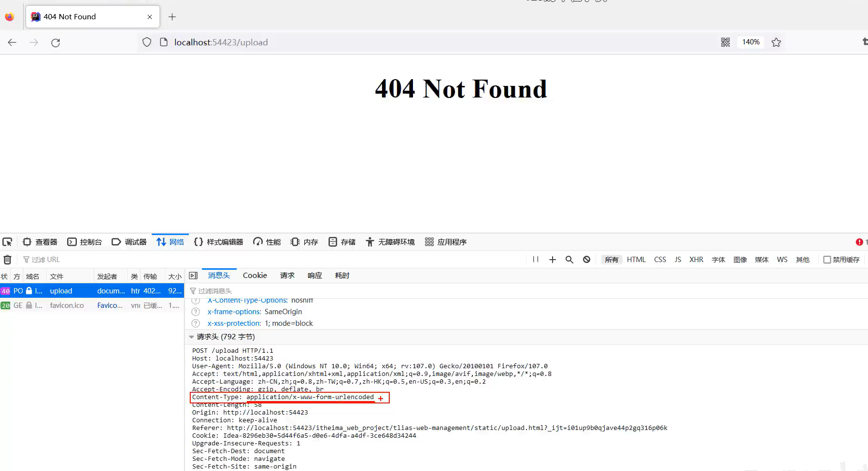This screenshot has height=471, width=868.
Task: Filter requests by 媒体
Action: coord(762,260)
